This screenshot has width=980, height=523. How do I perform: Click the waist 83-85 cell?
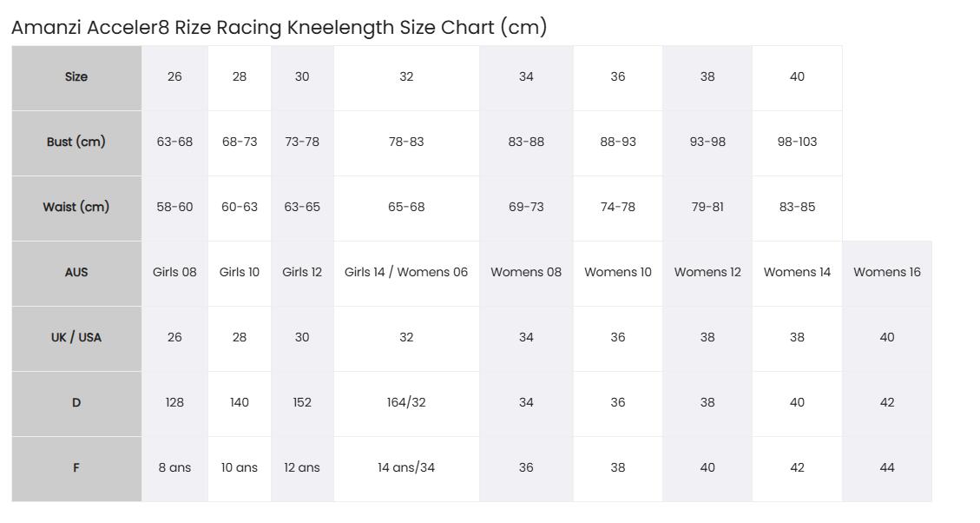pyautogui.click(x=797, y=208)
